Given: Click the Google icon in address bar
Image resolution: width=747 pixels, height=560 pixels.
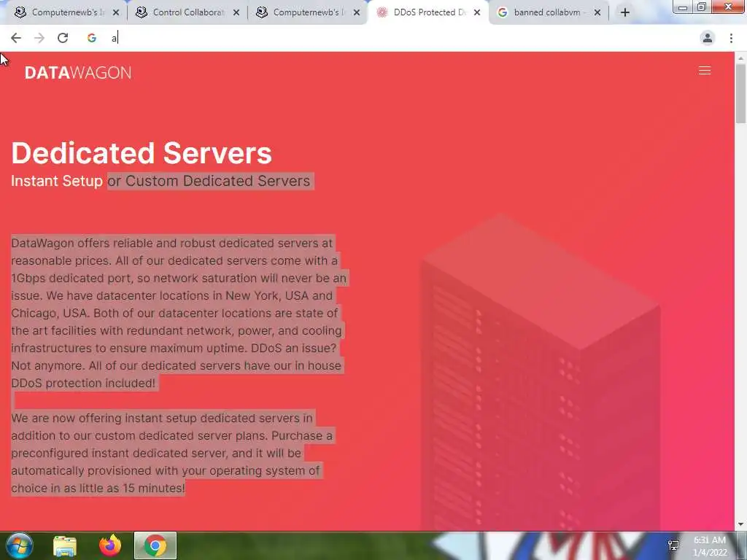Looking at the screenshot, I should click(x=91, y=38).
